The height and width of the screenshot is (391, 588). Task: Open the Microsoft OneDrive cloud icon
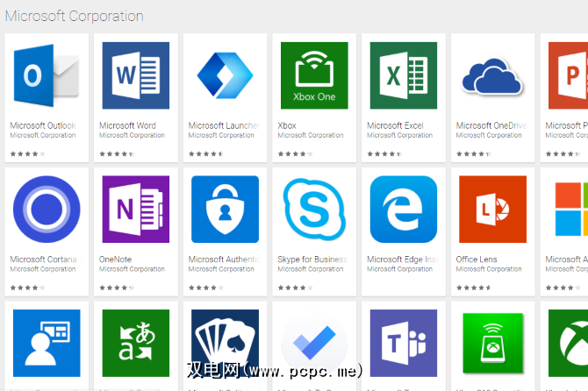492,76
